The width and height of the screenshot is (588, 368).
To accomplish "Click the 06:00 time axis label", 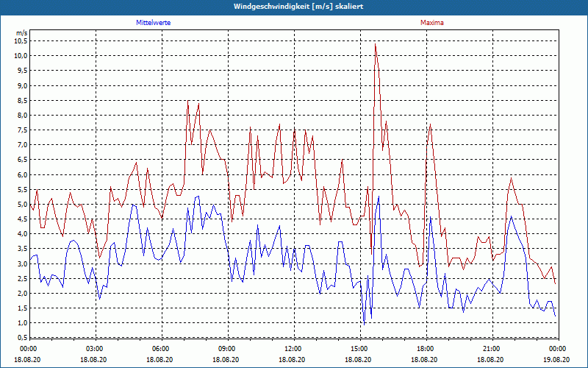I will (159, 349).
